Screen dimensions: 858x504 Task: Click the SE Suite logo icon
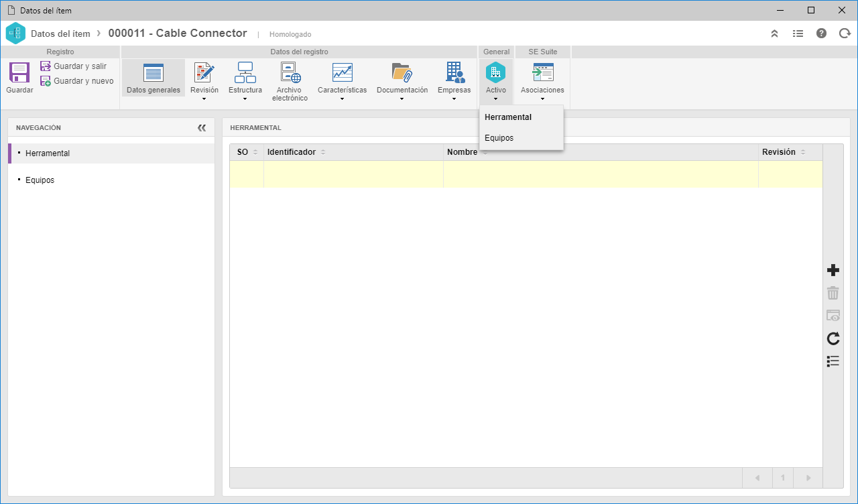15,34
